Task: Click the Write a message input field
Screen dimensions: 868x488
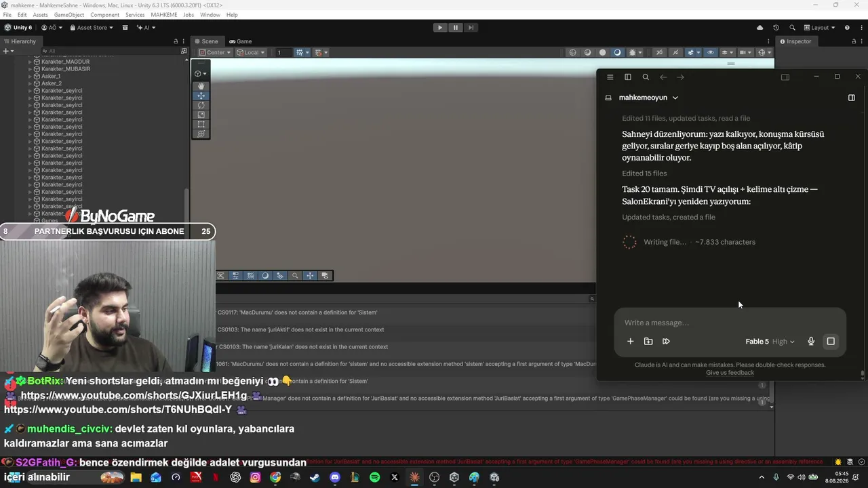Action: point(730,323)
